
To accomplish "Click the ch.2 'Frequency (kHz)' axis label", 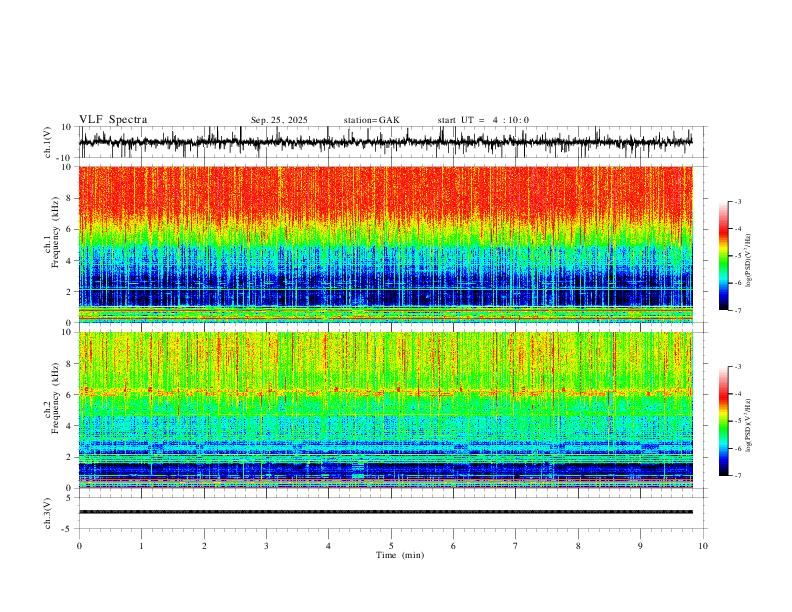I will coord(55,398).
